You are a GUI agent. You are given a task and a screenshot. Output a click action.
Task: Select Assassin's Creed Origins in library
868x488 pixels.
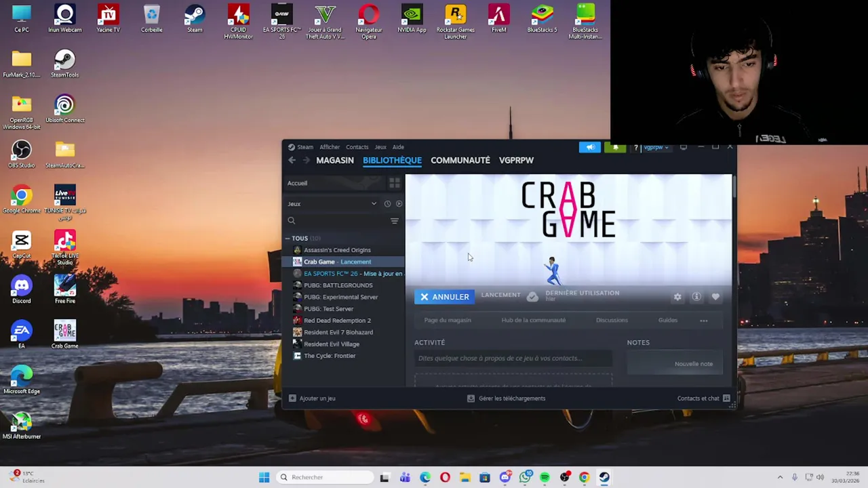pos(337,250)
